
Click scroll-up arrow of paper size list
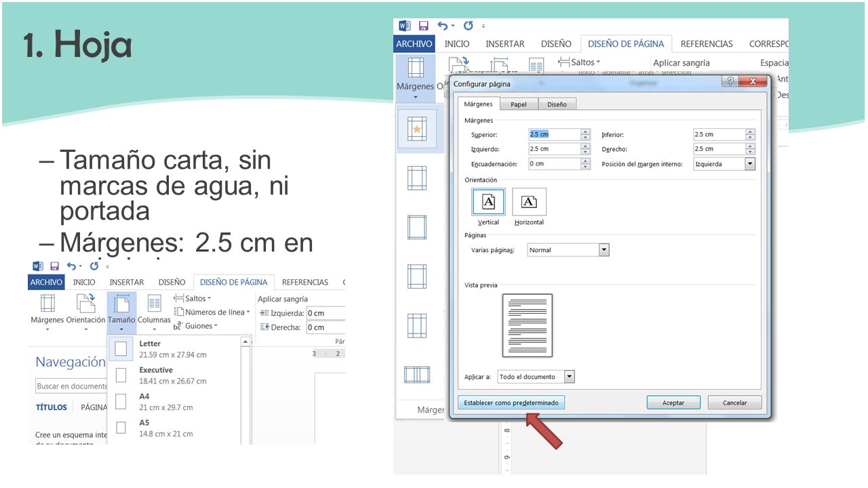click(245, 342)
